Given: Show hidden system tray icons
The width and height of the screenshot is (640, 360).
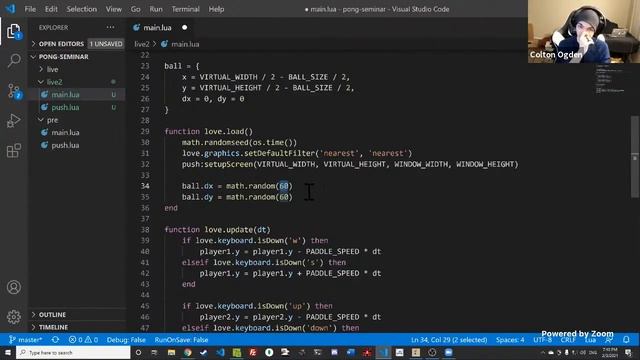Looking at the screenshot, I should [542, 353].
